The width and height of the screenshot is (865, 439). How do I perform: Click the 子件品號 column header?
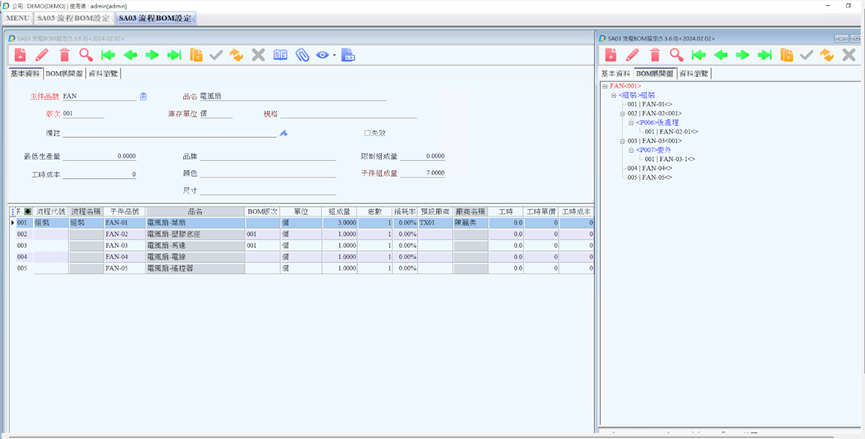click(x=125, y=211)
